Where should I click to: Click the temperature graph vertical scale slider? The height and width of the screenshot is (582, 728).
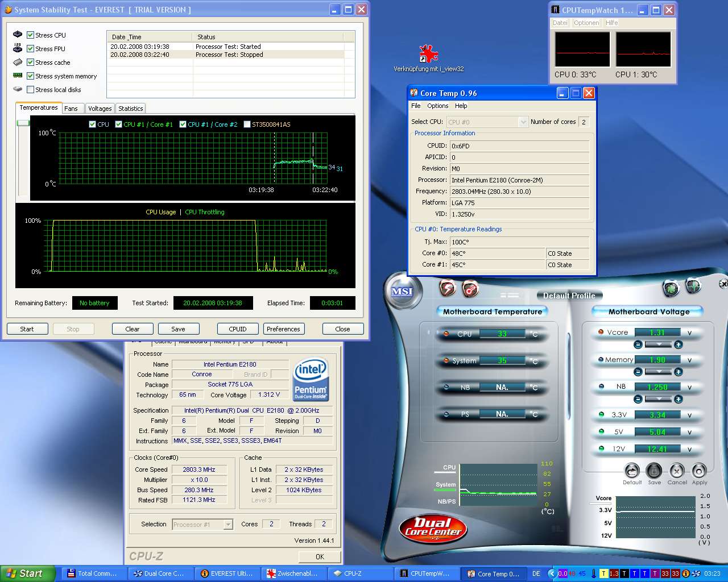click(x=23, y=123)
